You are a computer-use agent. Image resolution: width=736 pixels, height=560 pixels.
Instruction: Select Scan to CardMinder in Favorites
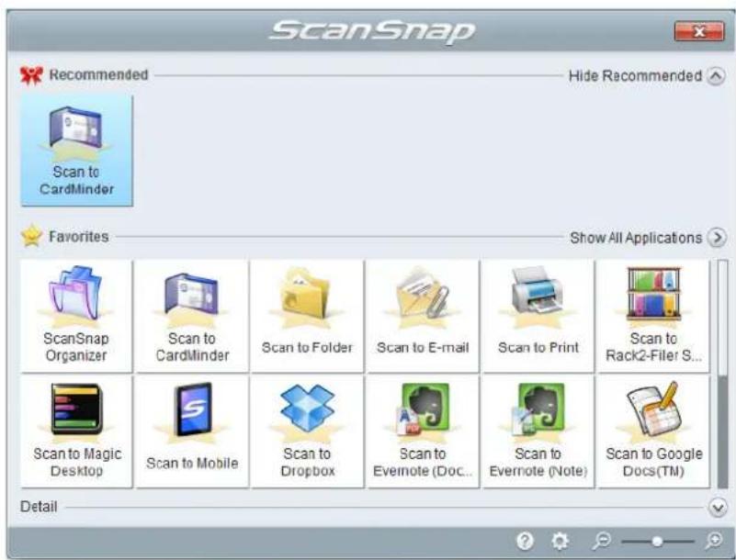click(x=192, y=316)
